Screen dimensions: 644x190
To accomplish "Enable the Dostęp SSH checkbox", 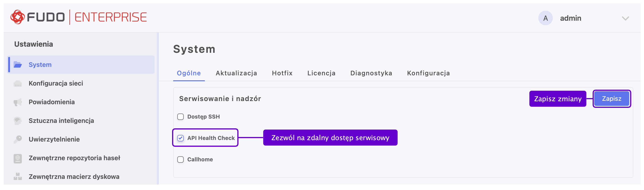I will point(180,117).
